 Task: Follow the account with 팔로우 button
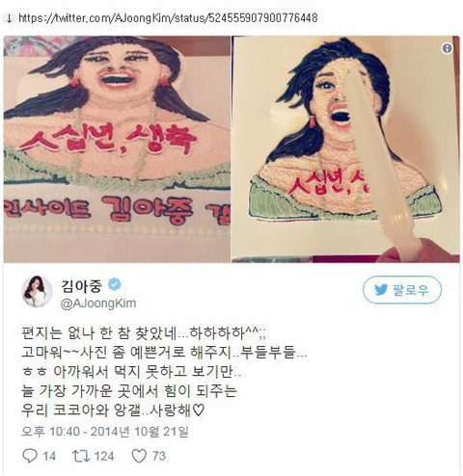coord(402,290)
